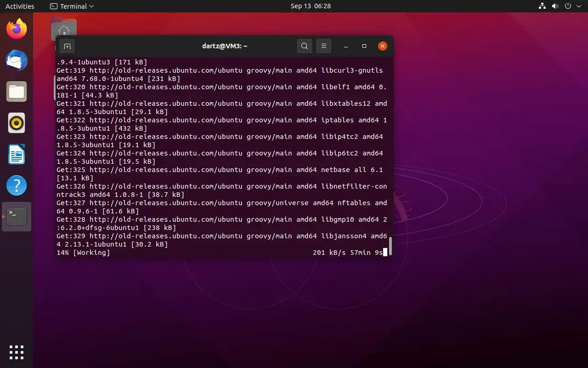
Task: Launch Thunderbird Mail from the dock
Action: coord(17,61)
